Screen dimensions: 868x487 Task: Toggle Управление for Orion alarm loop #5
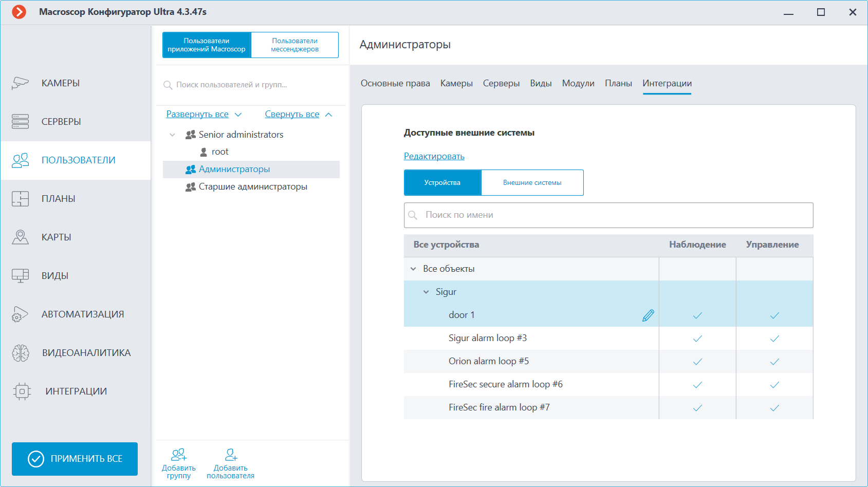pyautogui.click(x=774, y=362)
